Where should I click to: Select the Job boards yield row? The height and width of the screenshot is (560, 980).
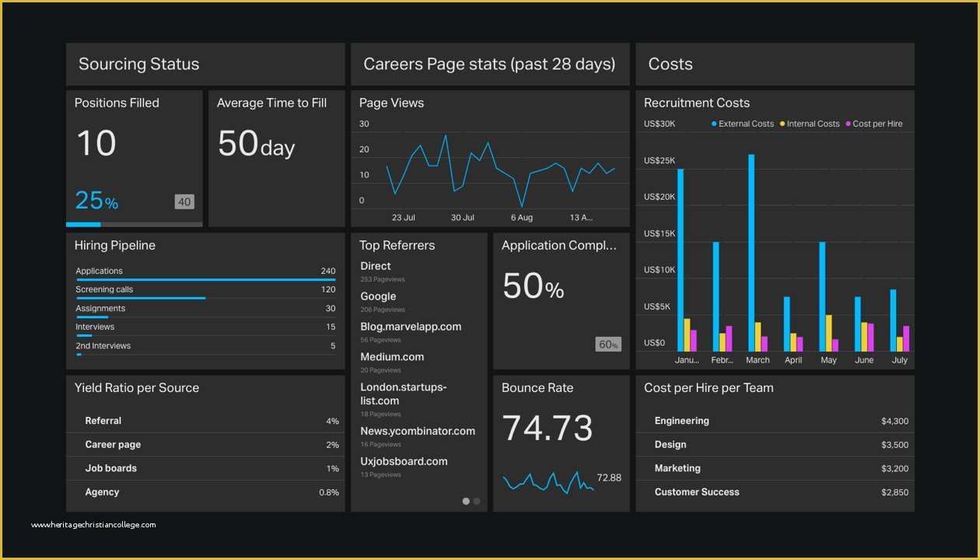pos(205,468)
